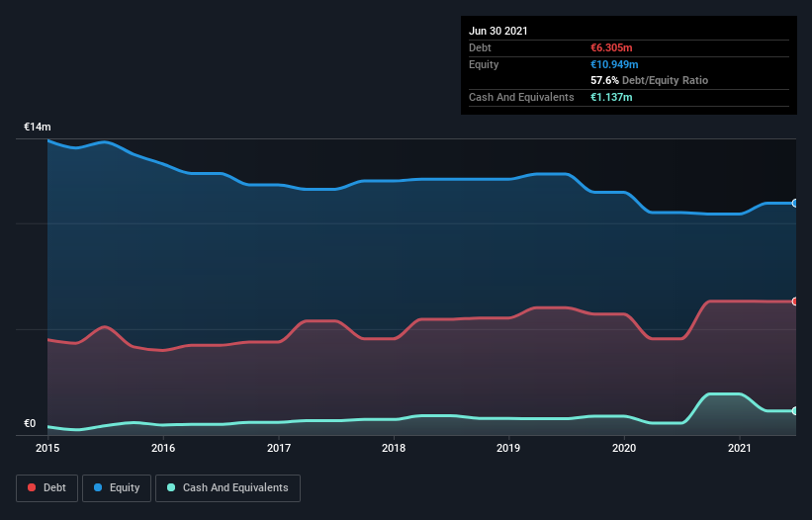Click the €14m y-axis label
The width and height of the screenshot is (812, 520).
38,127
